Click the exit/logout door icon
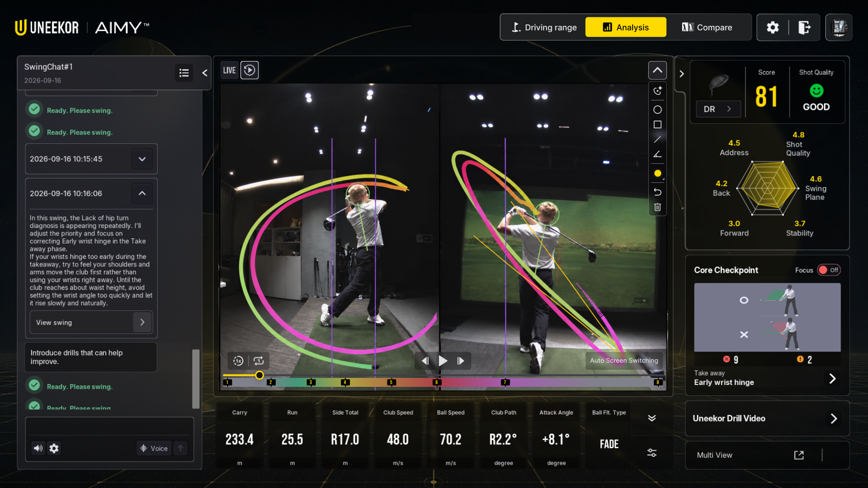The width and height of the screenshot is (868, 488). pyautogui.click(x=804, y=27)
